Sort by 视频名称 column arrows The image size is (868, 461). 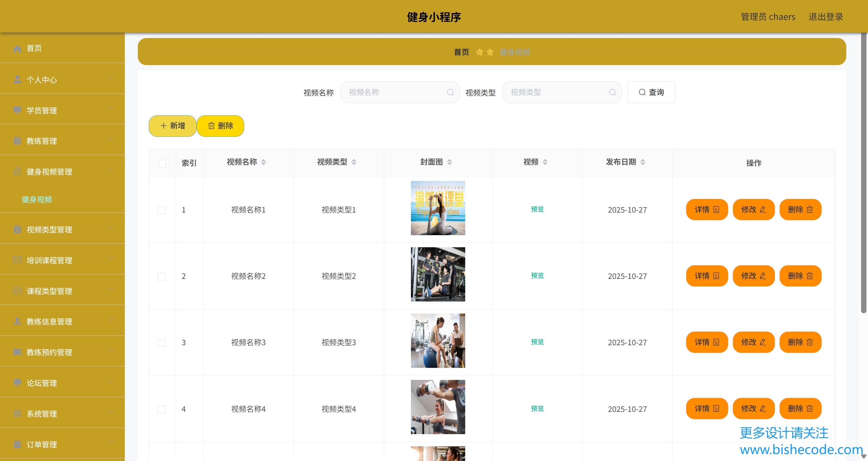pyautogui.click(x=264, y=162)
